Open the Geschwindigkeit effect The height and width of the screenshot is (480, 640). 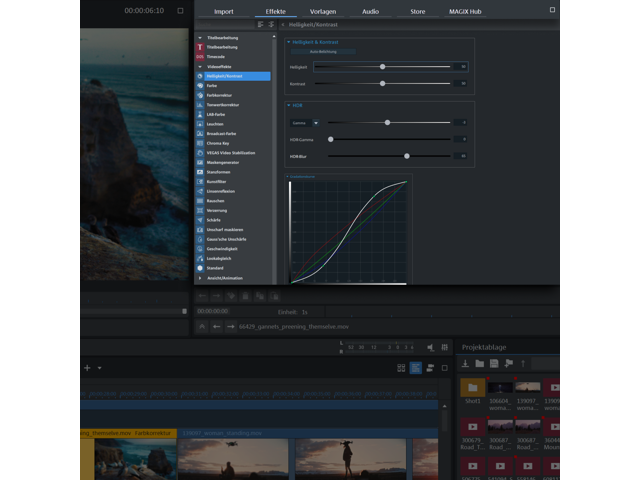point(224,248)
